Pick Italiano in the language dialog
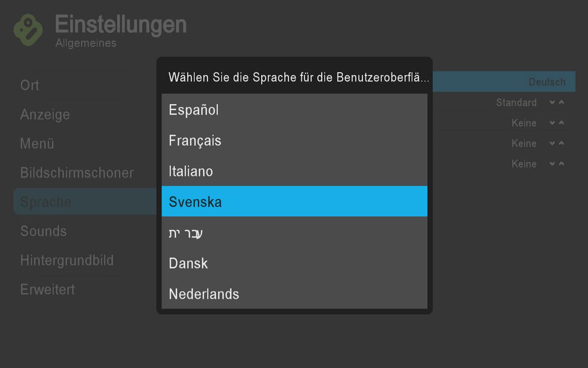 click(x=294, y=171)
